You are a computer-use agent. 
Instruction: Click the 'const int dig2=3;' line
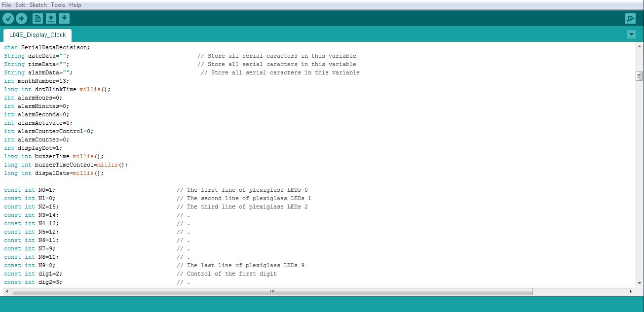pyautogui.click(x=33, y=282)
